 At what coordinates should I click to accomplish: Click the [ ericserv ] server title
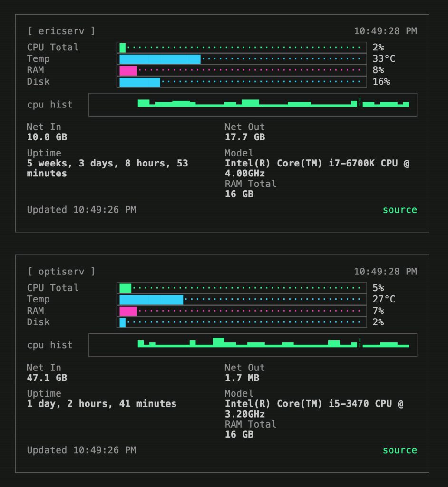(x=61, y=31)
